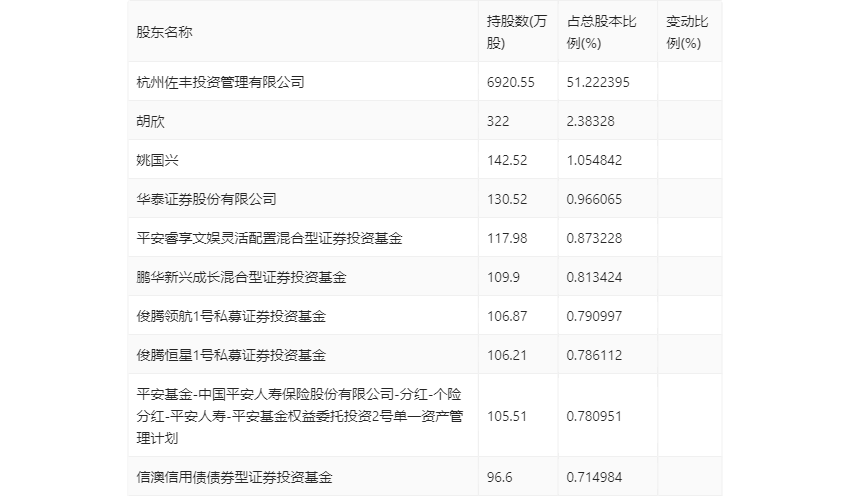Select shareholder 杭州佐丰投资管理有限公司

(x=220, y=82)
